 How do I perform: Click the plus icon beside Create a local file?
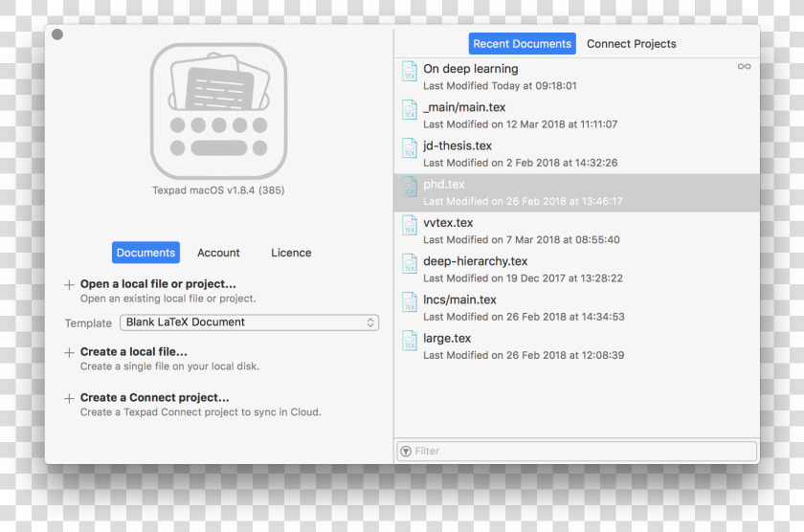click(x=69, y=353)
